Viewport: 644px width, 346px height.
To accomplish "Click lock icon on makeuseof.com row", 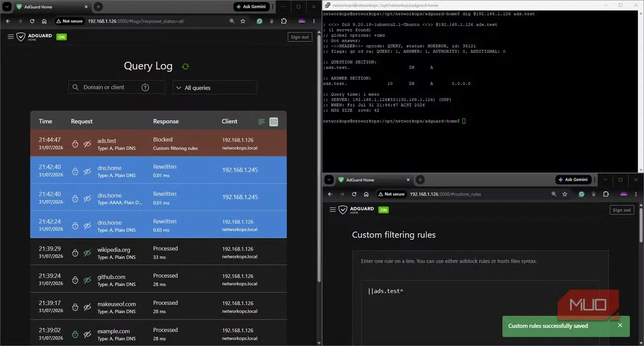I will click(75, 307).
